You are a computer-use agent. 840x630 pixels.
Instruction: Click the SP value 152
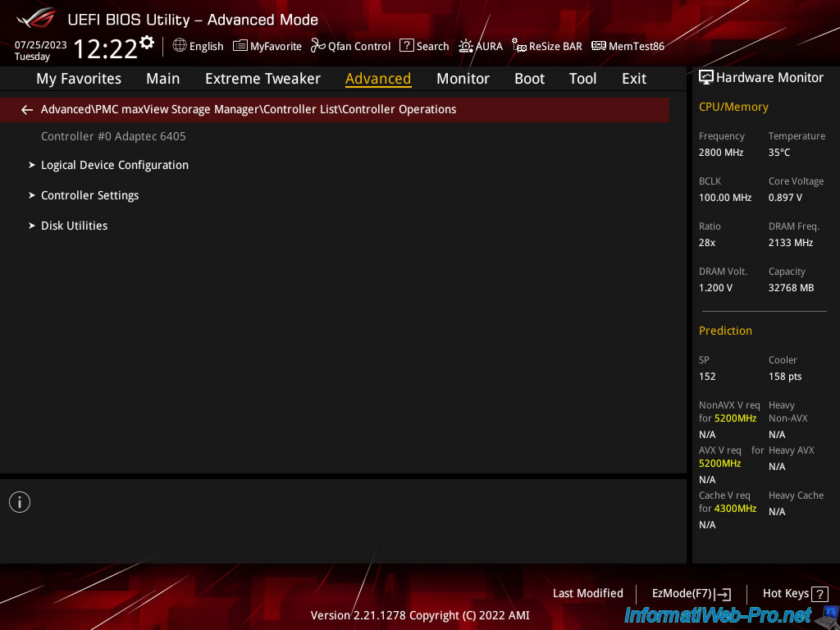point(707,376)
